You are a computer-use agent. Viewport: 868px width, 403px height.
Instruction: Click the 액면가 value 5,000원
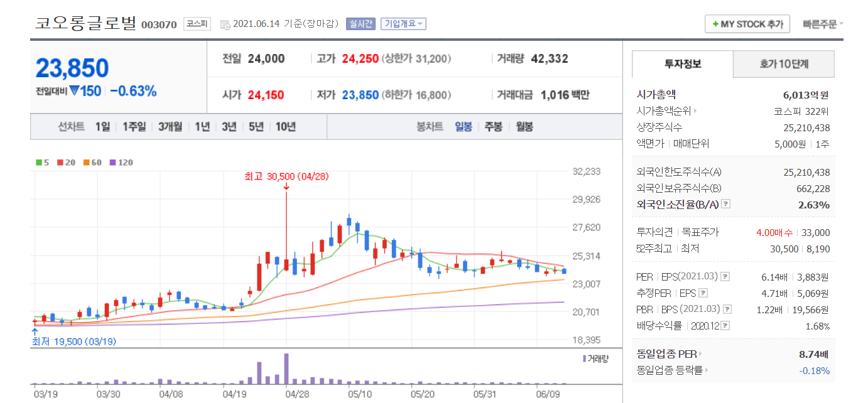coord(789,143)
